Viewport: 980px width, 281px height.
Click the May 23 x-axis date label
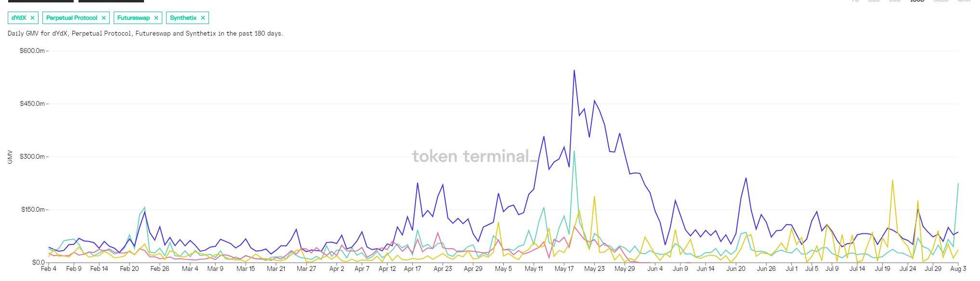pos(594,269)
